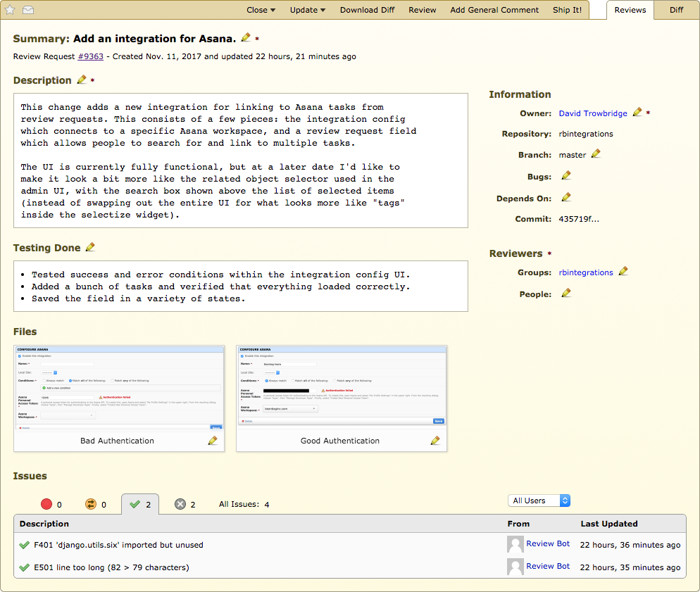Image resolution: width=700 pixels, height=592 pixels.
Task: Click the 22 hours, 35 minutes ago timestamp
Action: click(x=630, y=567)
